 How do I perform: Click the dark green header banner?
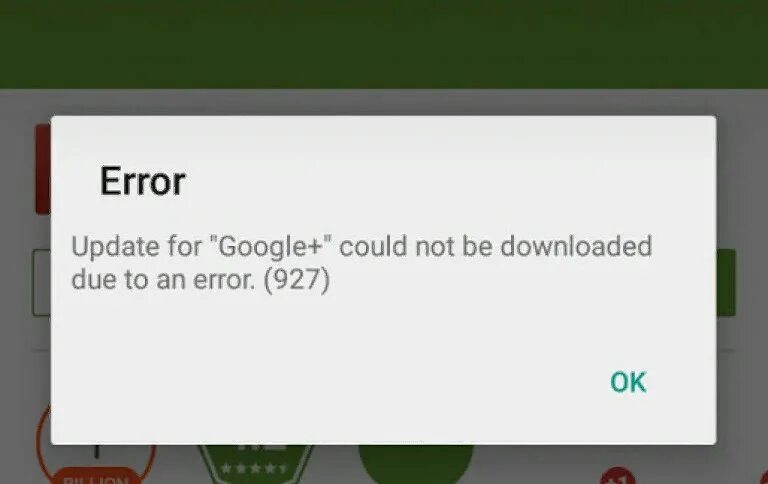[384, 44]
